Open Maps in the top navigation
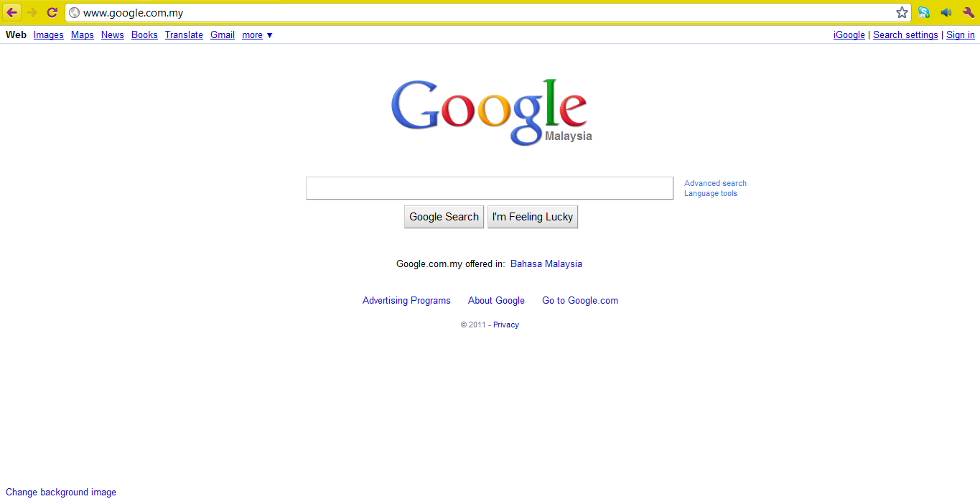 83,34
